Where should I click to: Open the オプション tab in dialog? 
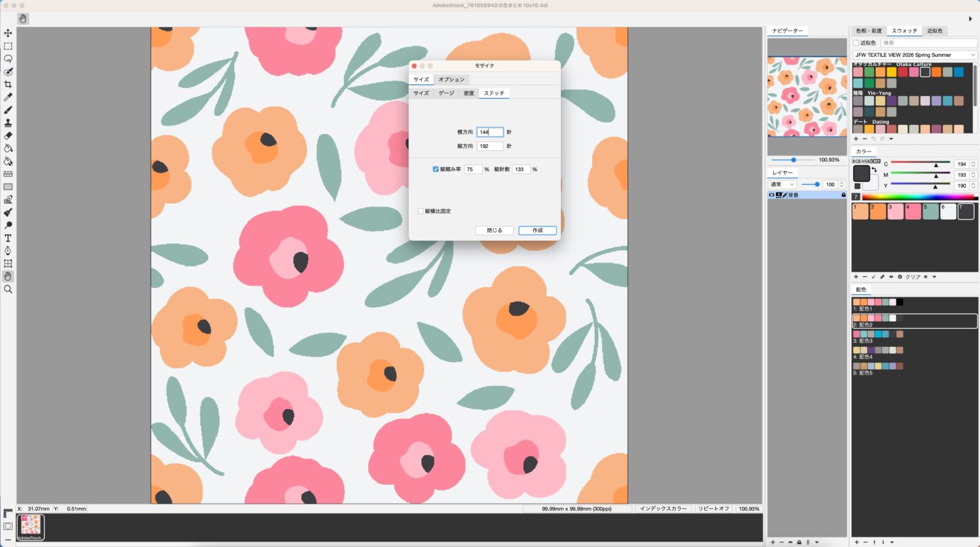(x=451, y=79)
